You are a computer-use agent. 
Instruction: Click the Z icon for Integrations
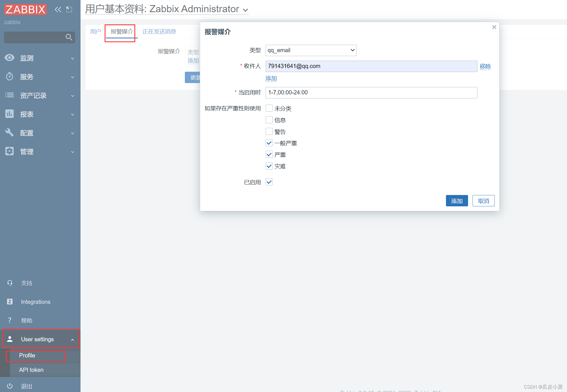point(10,302)
